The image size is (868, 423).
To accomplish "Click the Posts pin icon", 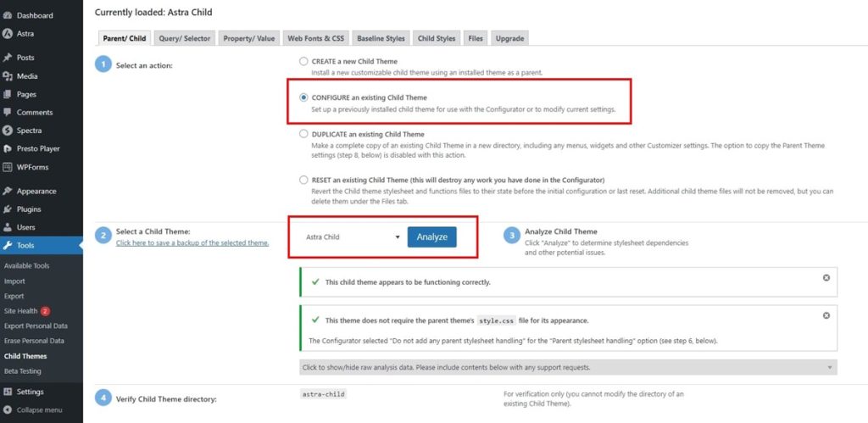I will [x=7, y=58].
